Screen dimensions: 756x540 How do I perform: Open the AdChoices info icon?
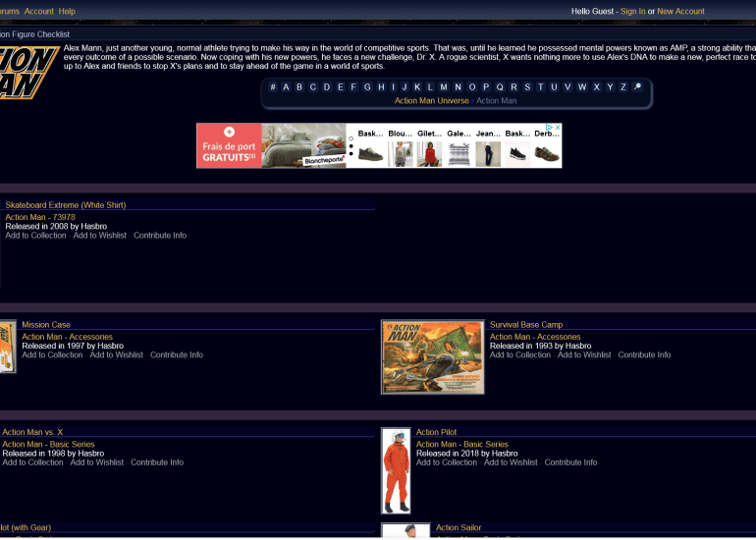[x=549, y=128]
